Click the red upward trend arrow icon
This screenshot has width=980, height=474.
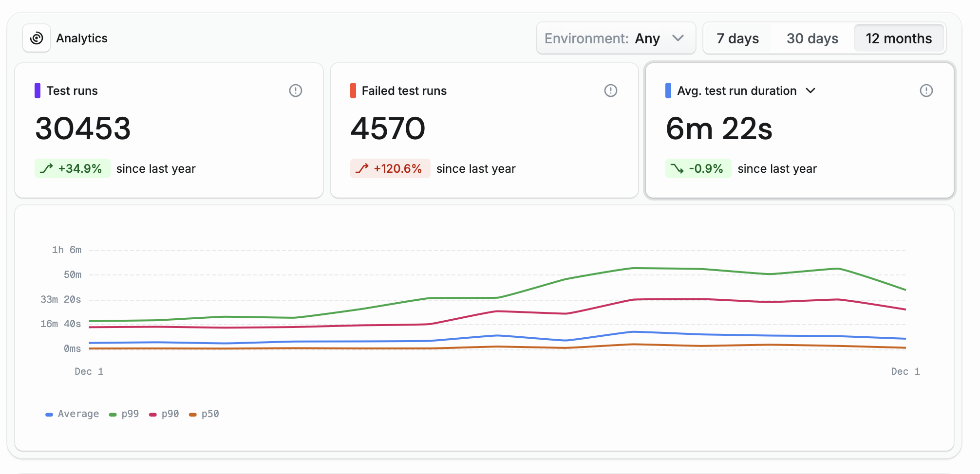click(x=362, y=169)
